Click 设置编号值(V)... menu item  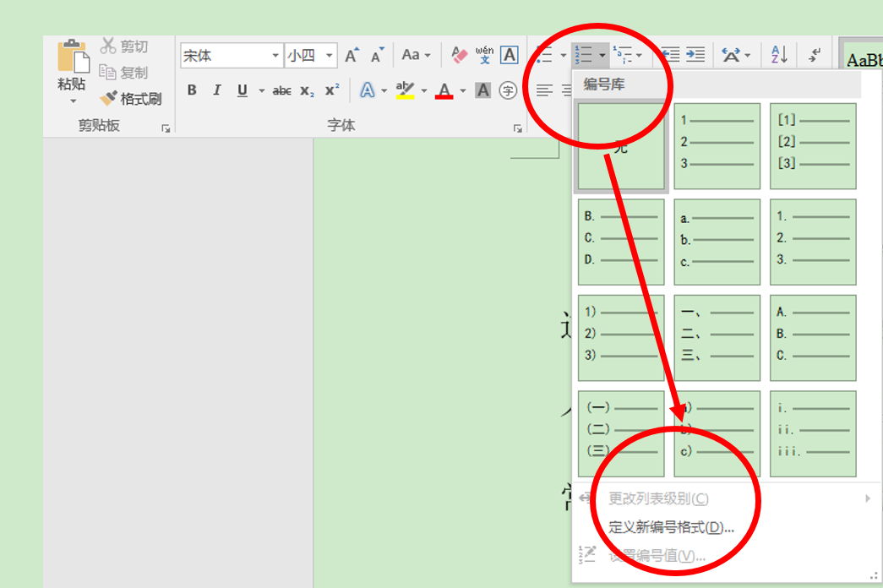click(x=725, y=556)
